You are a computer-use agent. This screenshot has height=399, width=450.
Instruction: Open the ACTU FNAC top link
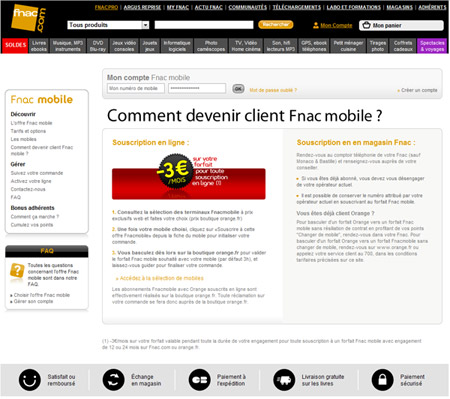(209, 7)
